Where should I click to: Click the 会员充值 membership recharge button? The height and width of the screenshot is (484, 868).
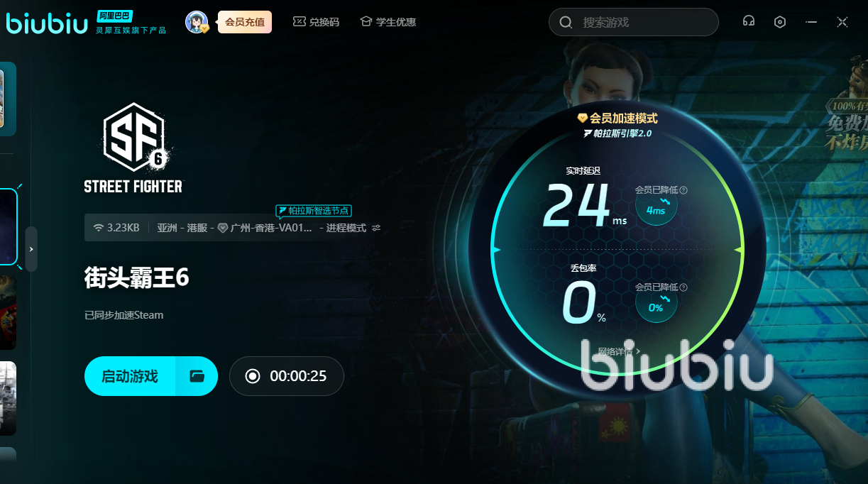[x=244, y=22]
